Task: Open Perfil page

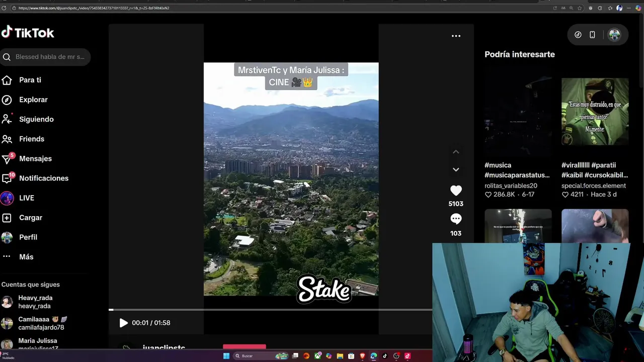Action: point(20,237)
